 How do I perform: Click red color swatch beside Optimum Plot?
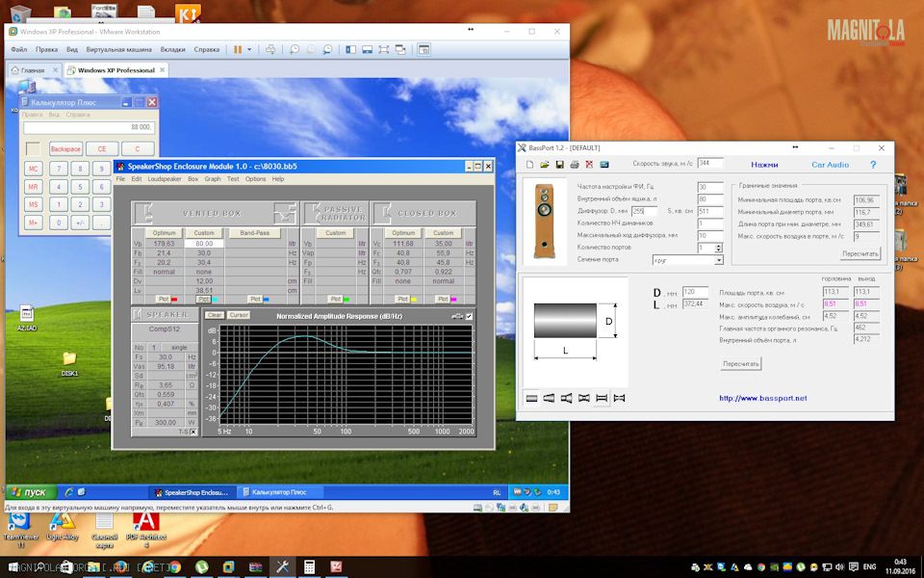click(175, 300)
